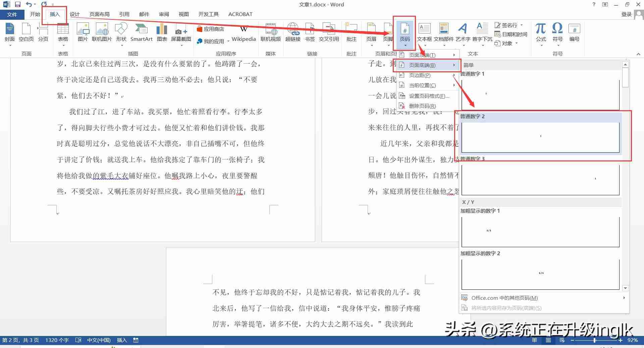
Task: Insert a hyperlink (超链接)
Action: point(293,33)
